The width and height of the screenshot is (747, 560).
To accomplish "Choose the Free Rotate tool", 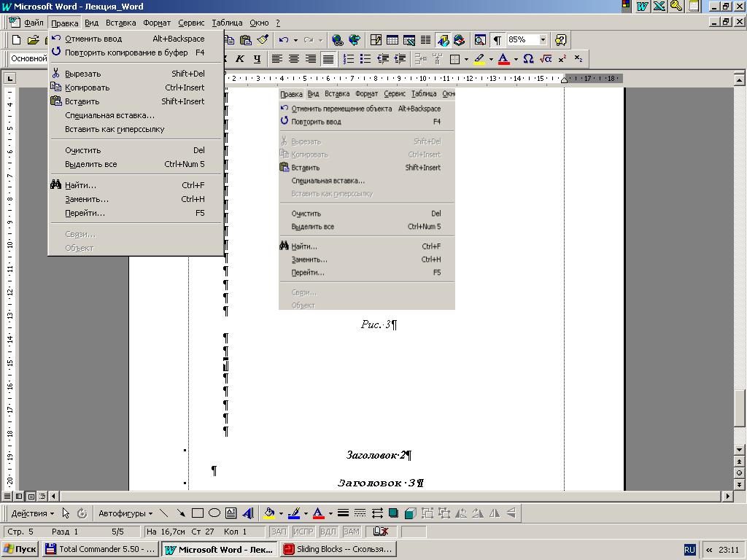I will pos(82,513).
